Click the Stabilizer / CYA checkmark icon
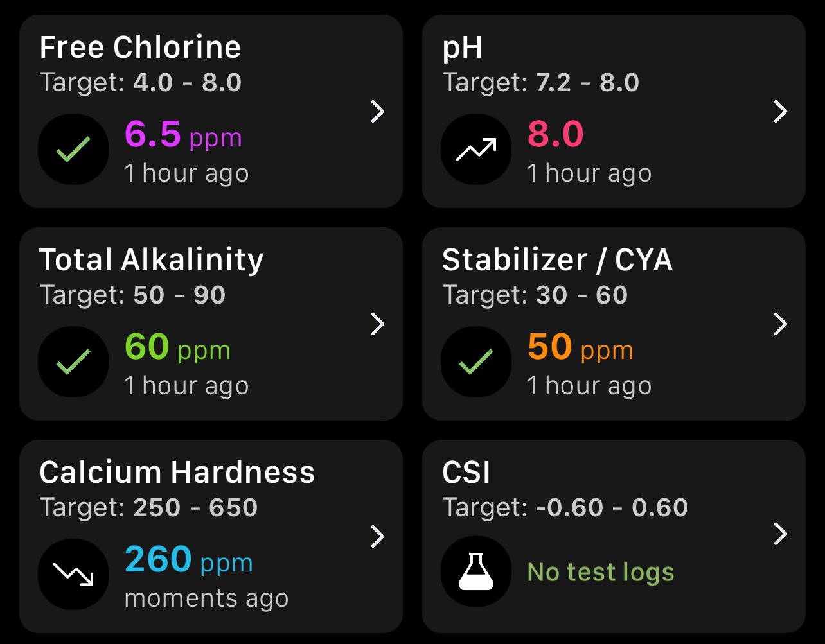Screen dimensions: 825x644 [x=476, y=362]
